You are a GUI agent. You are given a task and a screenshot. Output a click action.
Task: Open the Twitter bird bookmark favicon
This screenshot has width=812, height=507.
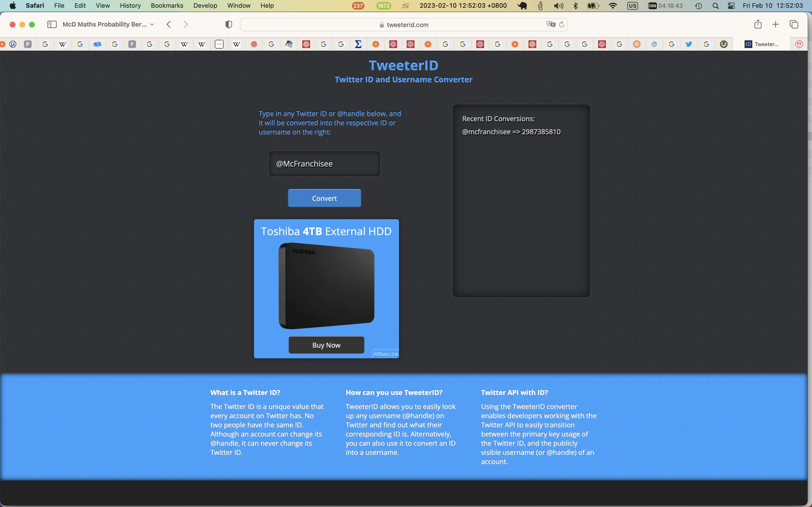(x=689, y=44)
